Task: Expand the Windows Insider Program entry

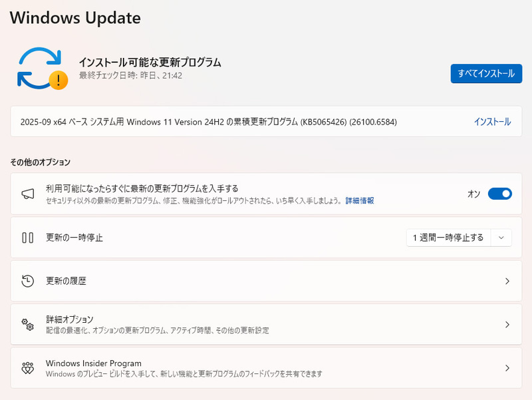Action: (509, 367)
